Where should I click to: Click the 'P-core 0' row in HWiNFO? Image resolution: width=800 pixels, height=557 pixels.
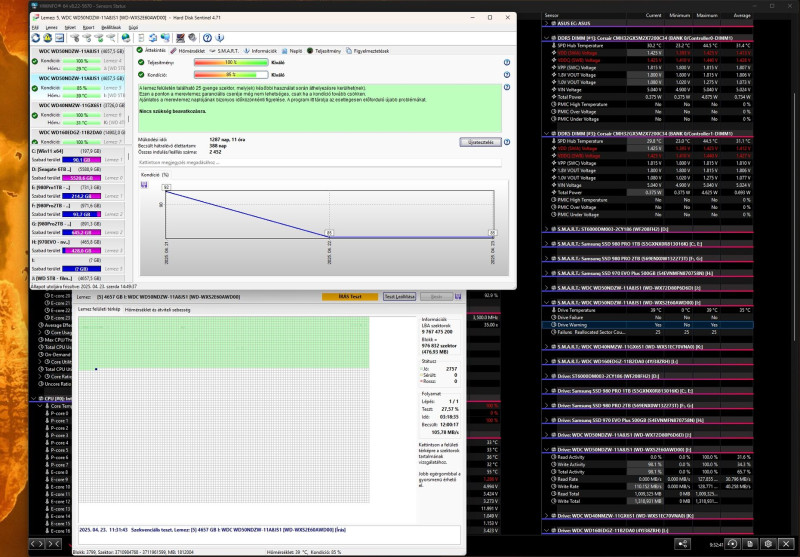click(x=57, y=413)
